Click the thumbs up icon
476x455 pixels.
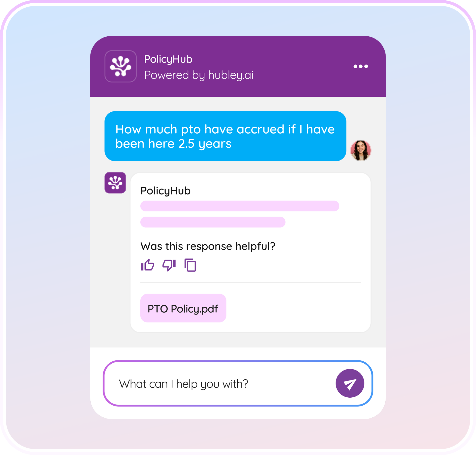coord(147,265)
